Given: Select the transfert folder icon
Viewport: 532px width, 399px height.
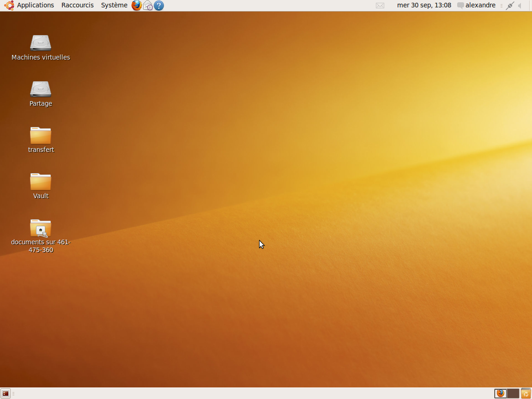Looking at the screenshot, I should click(41, 135).
